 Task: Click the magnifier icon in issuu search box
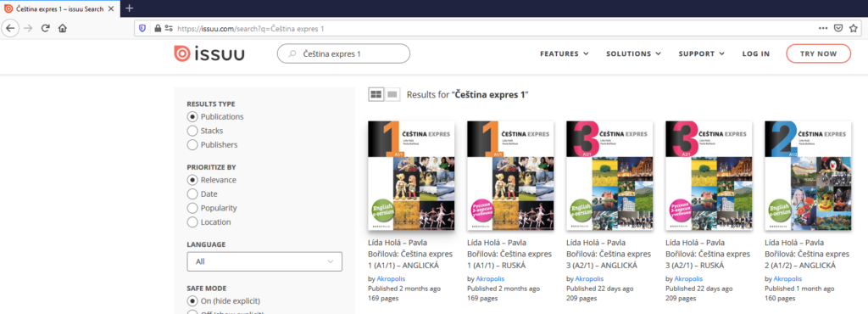[292, 53]
